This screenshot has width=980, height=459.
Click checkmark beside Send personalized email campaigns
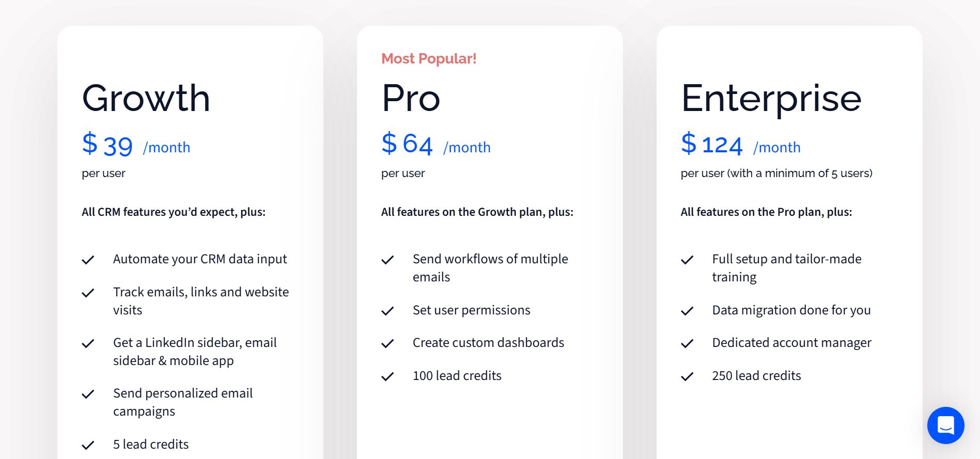click(88, 394)
